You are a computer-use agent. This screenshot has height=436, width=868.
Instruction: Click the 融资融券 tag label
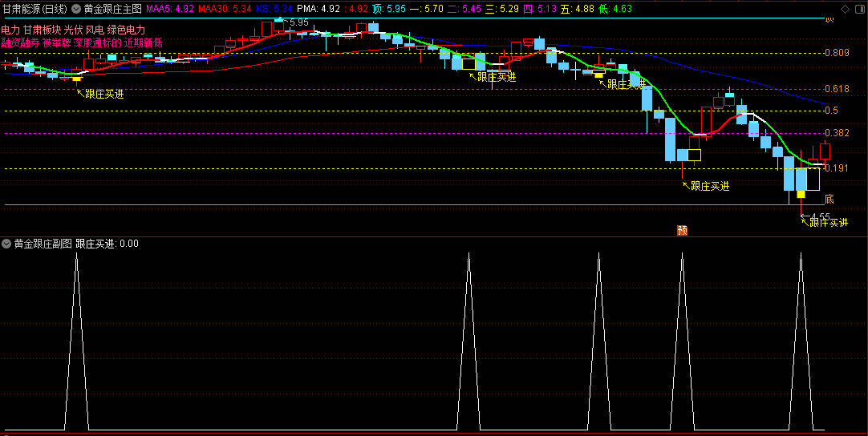click(x=20, y=42)
